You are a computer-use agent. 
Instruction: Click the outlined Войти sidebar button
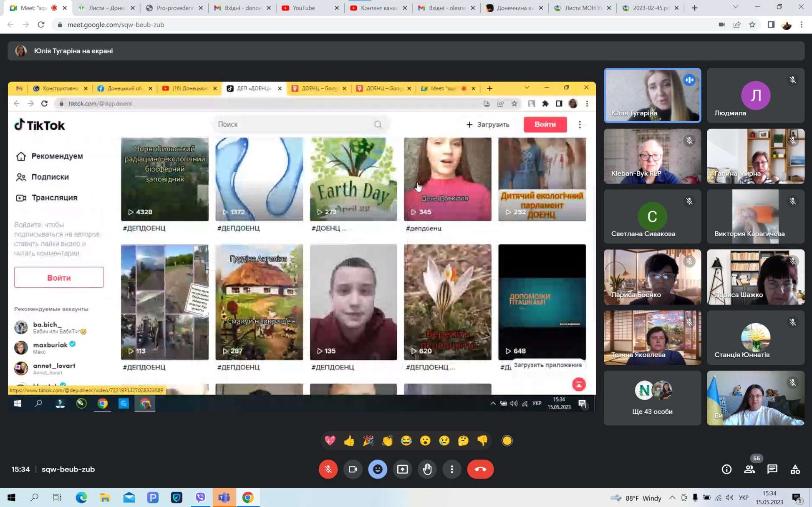pos(59,277)
